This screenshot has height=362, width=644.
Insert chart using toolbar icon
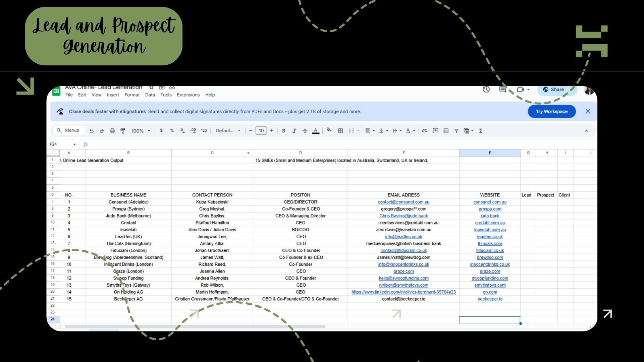pyautogui.click(x=446, y=131)
